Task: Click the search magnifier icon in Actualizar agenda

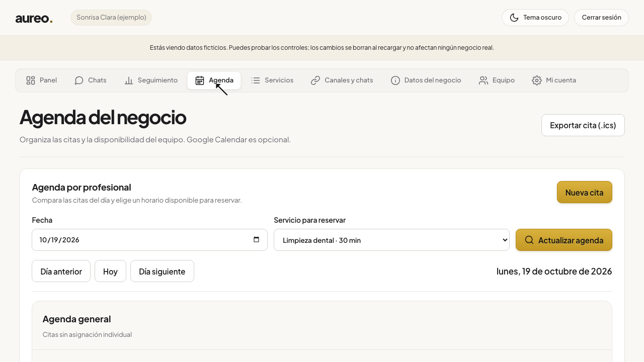Action: [x=529, y=240]
